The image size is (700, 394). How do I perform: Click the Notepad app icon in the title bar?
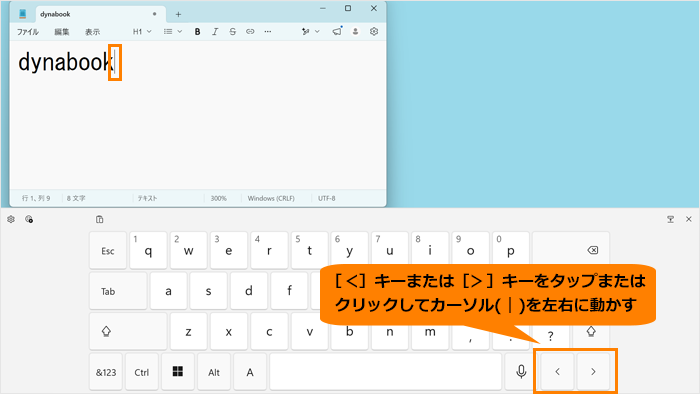click(x=22, y=14)
